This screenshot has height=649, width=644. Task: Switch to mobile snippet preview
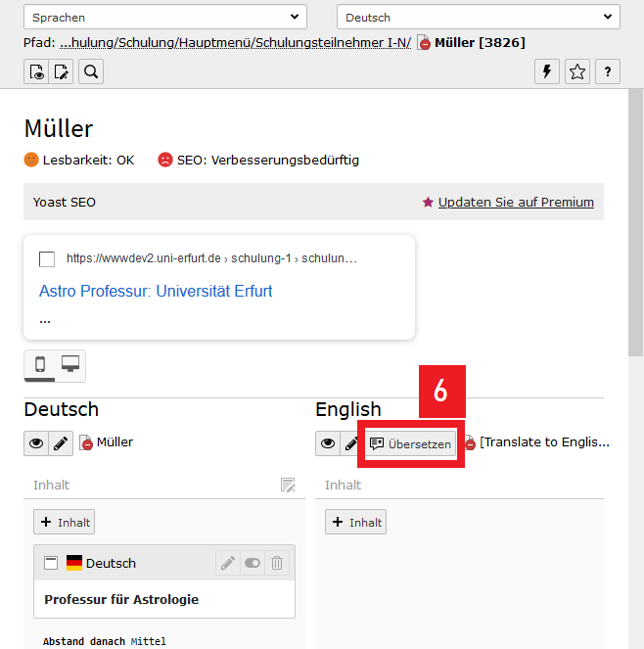40,365
